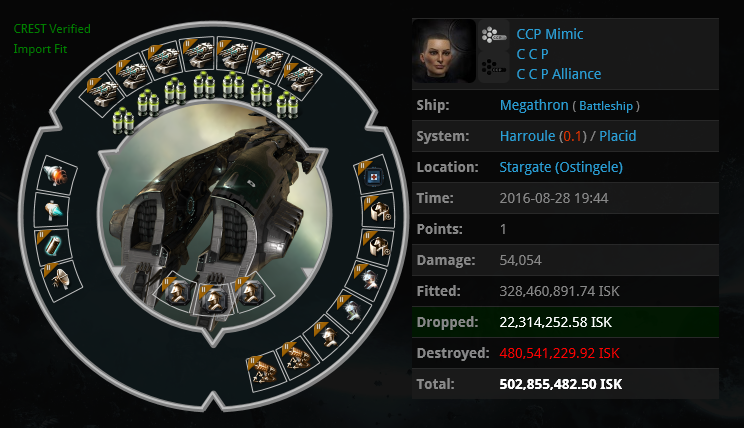
Task: Open the Megathron ship link
Action: pyautogui.click(x=534, y=105)
